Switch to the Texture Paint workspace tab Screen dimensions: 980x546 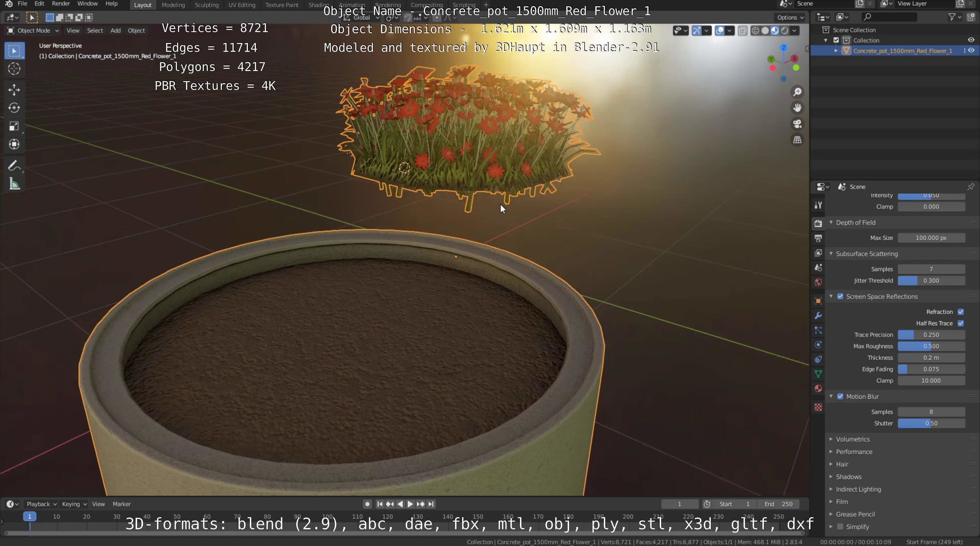(282, 5)
